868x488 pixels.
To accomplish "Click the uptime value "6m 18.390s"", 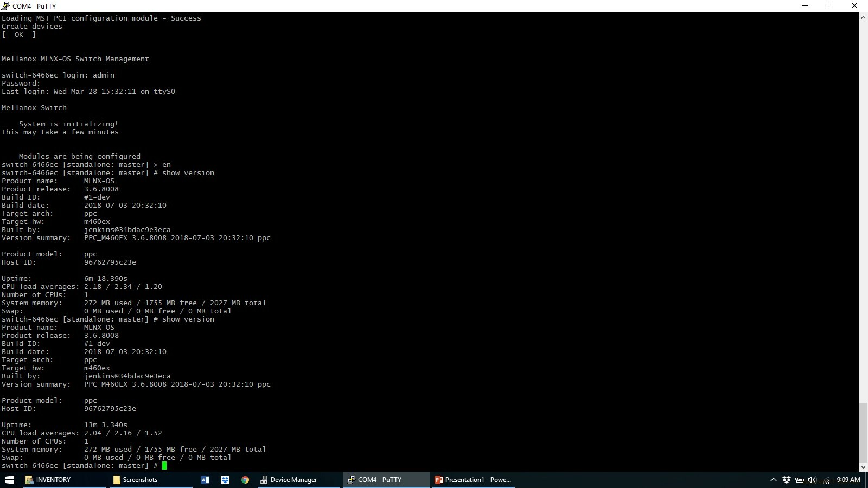I will (106, 279).
